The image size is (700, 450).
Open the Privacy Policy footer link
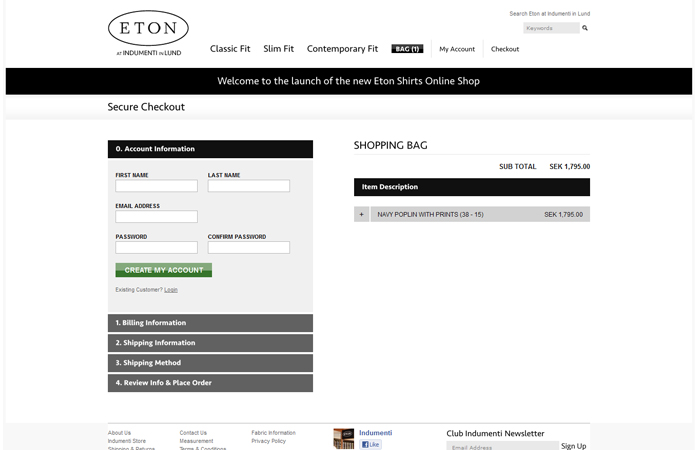pos(269,441)
